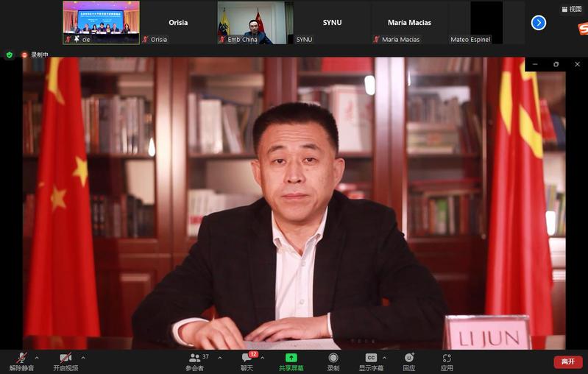Expand audio options arrow beside microphone
The width and height of the screenshot is (588, 374).
tap(37, 358)
